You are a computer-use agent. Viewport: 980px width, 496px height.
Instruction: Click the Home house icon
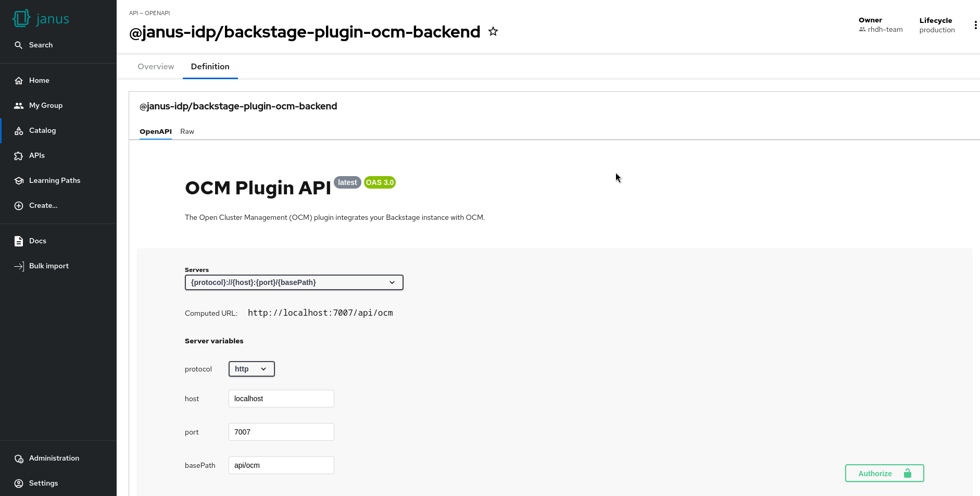click(19, 81)
